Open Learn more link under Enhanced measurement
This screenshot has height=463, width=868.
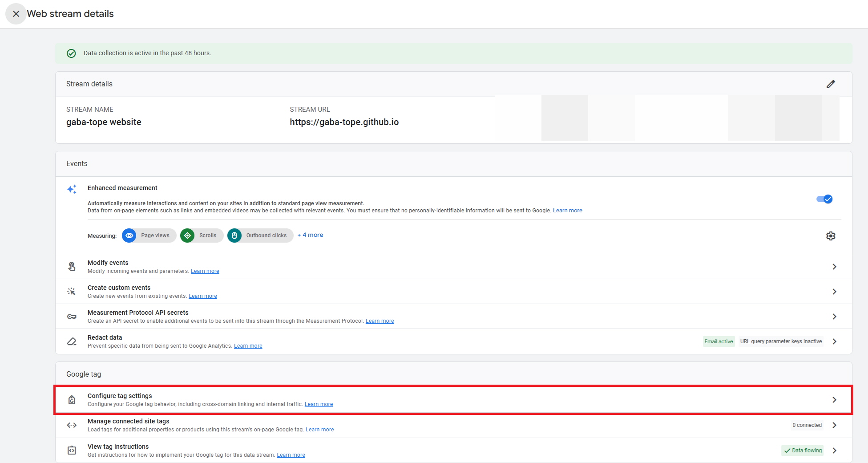coord(567,211)
